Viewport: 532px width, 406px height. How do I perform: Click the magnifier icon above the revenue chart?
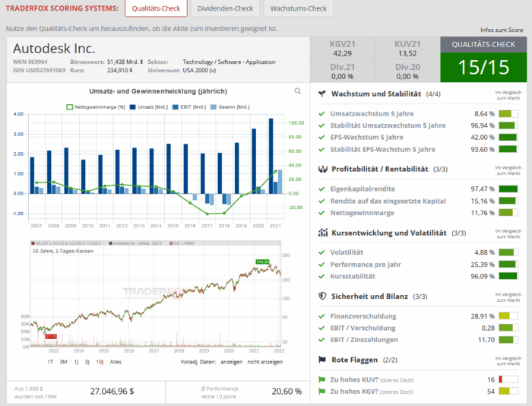click(298, 91)
